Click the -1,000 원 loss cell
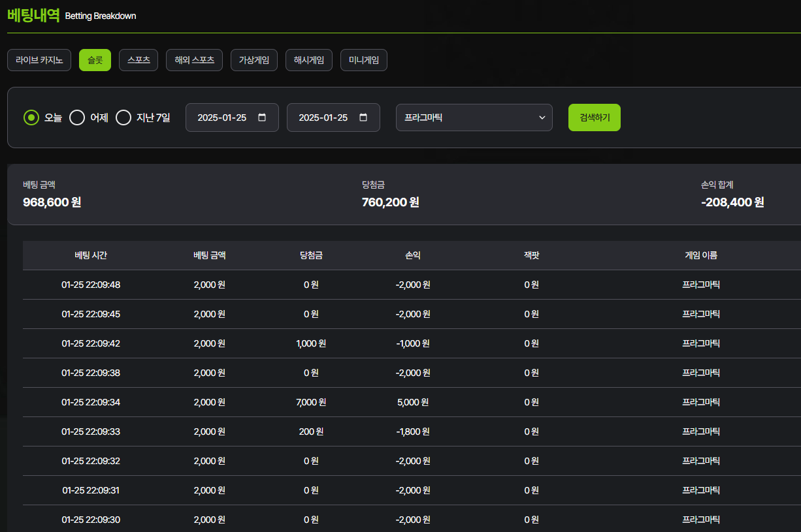This screenshot has width=801, height=532. point(413,343)
